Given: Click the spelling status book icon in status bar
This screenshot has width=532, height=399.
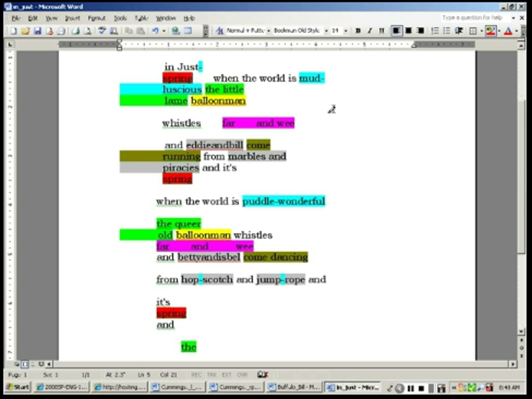Looking at the screenshot, I should 263,375.
